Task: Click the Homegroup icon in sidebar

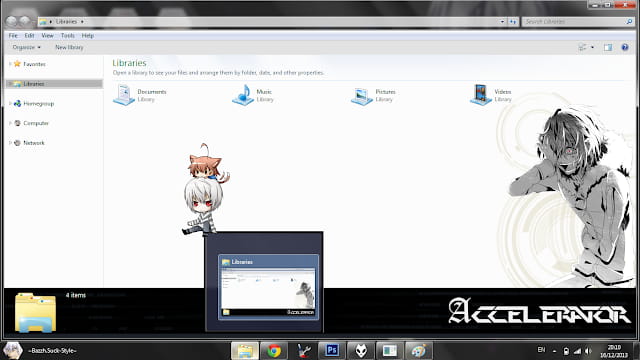Action: pyautogui.click(x=17, y=103)
